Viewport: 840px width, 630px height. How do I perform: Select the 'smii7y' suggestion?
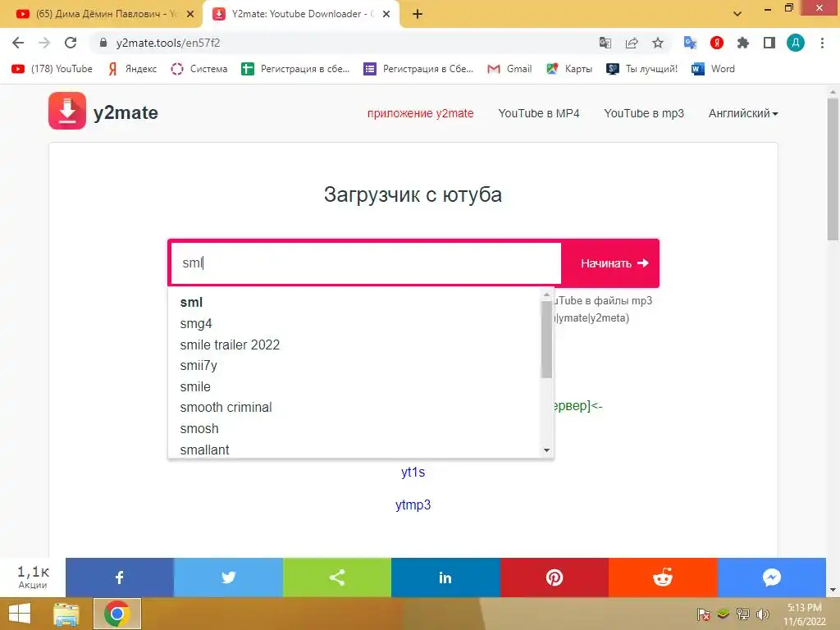(x=354, y=365)
